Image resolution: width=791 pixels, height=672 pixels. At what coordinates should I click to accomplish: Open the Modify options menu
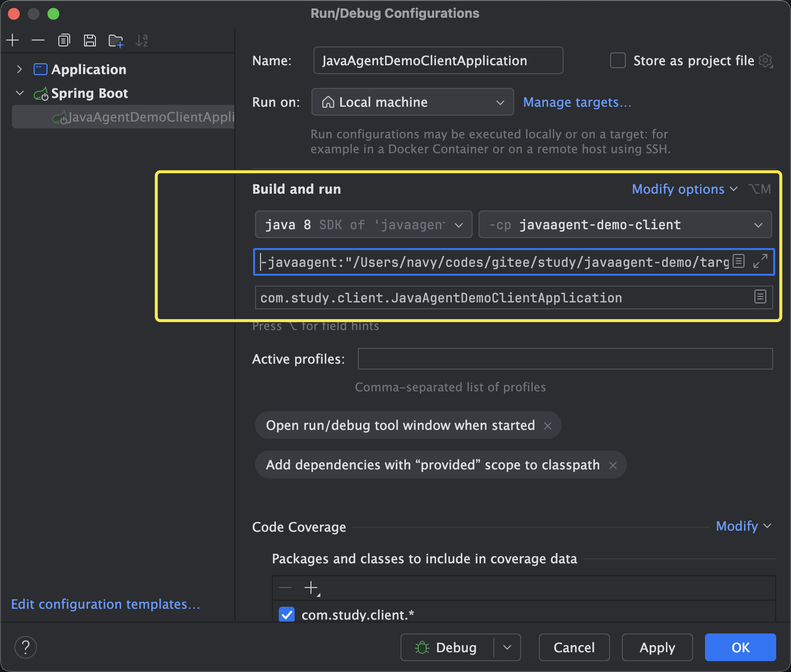(x=685, y=189)
